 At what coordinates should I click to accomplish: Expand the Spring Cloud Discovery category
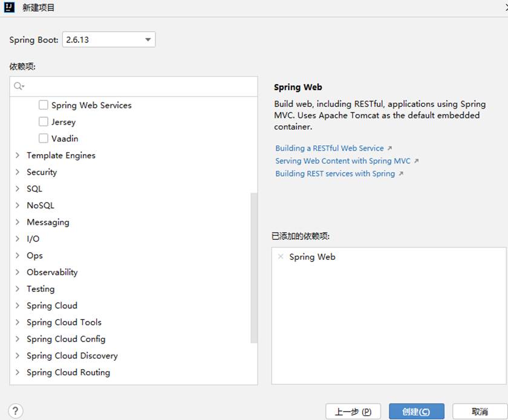click(18, 355)
